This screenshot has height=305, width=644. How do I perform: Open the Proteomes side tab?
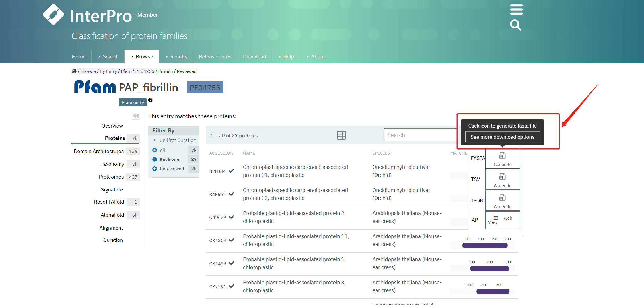point(111,177)
